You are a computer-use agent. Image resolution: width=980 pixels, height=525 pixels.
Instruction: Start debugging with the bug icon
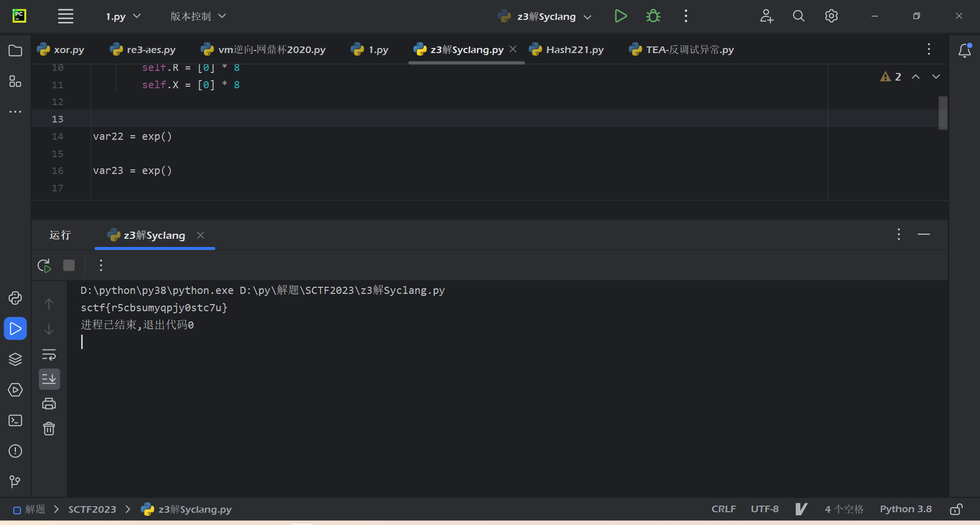(x=653, y=16)
